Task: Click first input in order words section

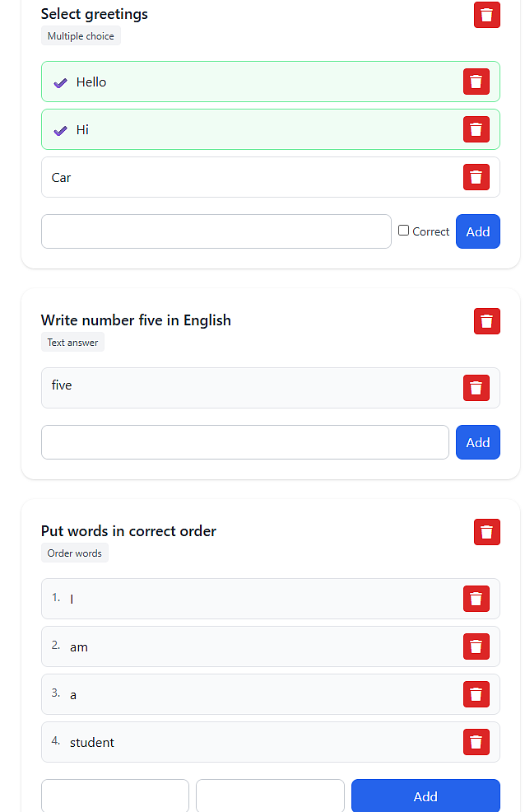Action: (x=115, y=796)
